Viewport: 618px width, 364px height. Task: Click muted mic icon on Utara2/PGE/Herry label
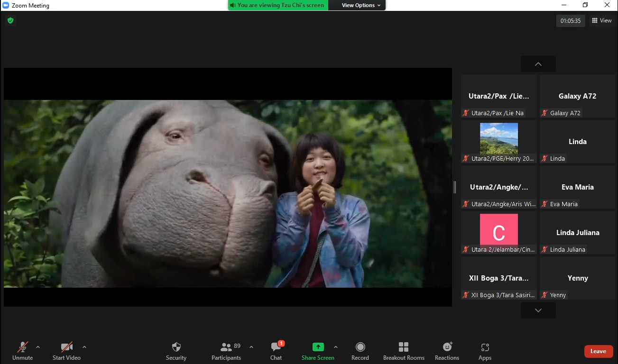(466, 159)
